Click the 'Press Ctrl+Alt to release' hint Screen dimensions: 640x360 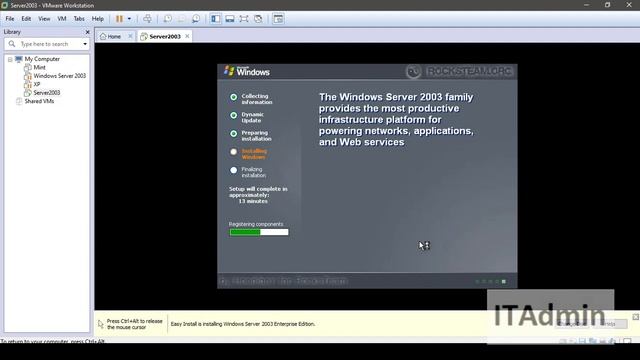(135, 324)
